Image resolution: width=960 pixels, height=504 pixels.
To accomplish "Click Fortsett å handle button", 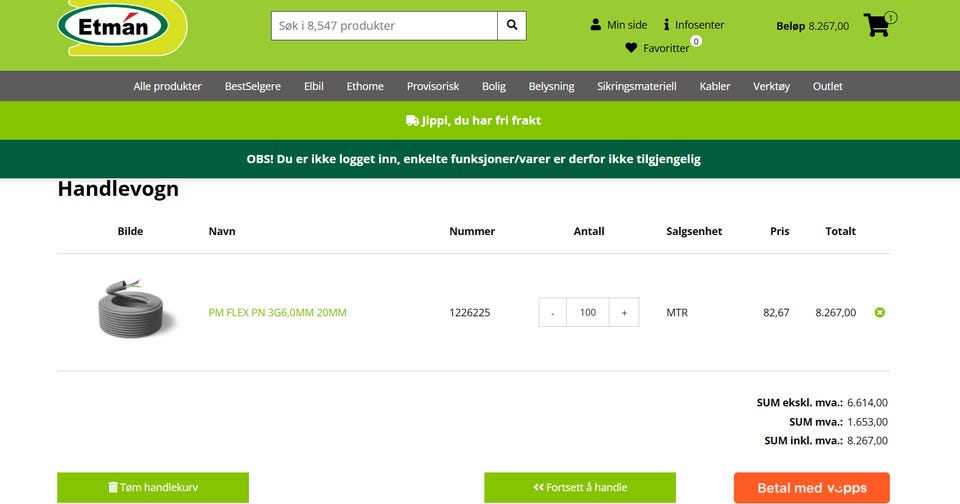I will (x=580, y=487).
